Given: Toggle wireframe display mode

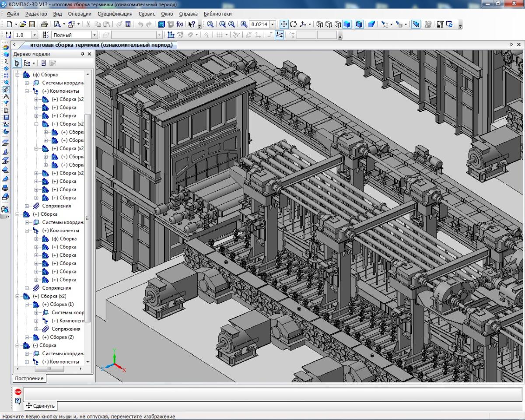Looking at the screenshot, I should pos(319,24).
